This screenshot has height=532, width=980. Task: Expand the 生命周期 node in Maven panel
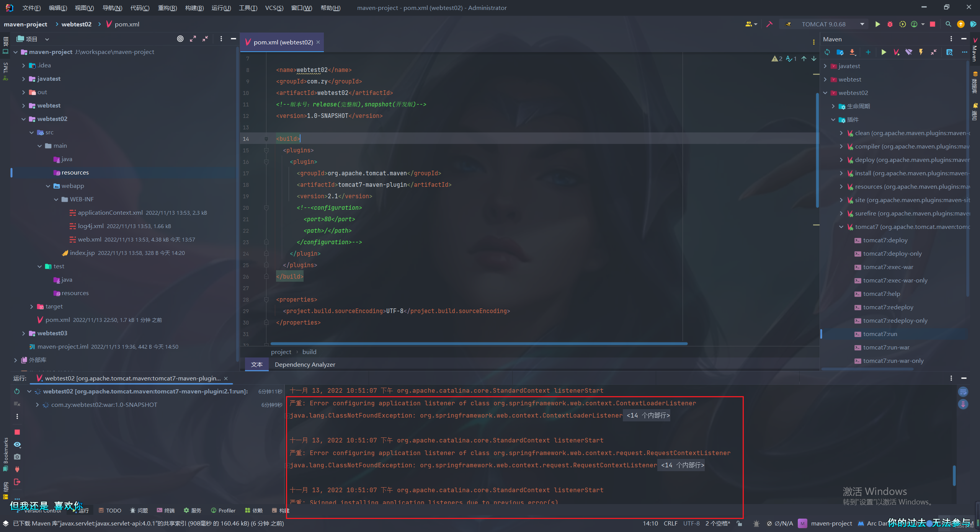(833, 106)
